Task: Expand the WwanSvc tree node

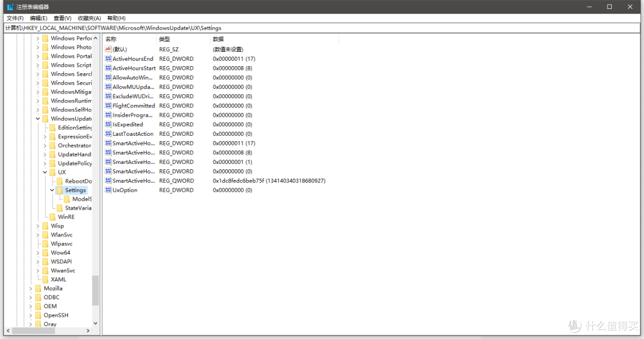Action: tap(38, 270)
